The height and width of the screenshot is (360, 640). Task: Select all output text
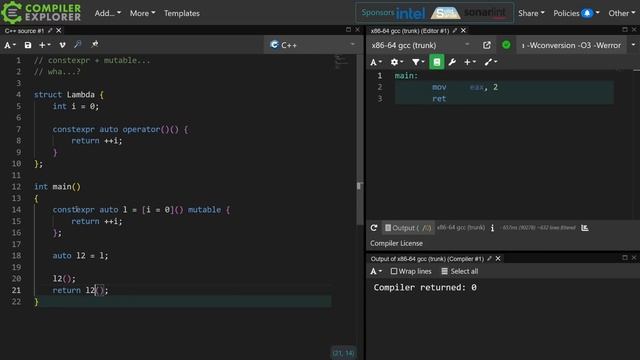pos(460,271)
